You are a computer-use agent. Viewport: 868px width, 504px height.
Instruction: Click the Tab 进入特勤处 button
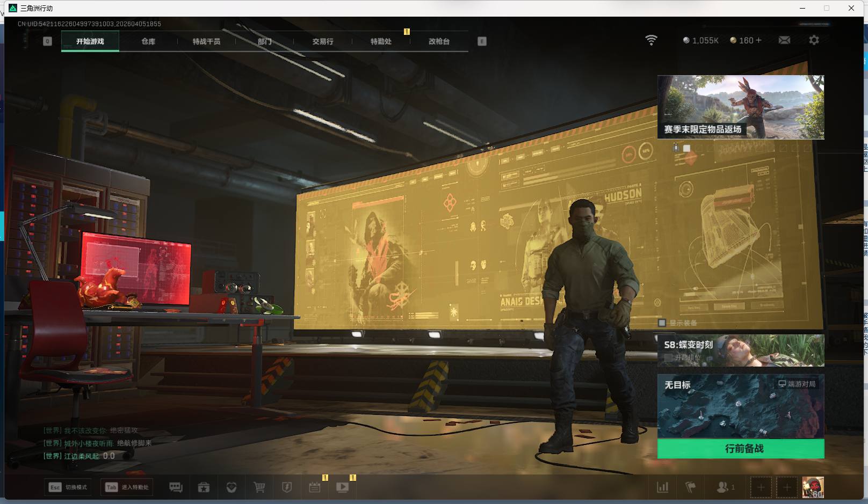[x=128, y=487]
